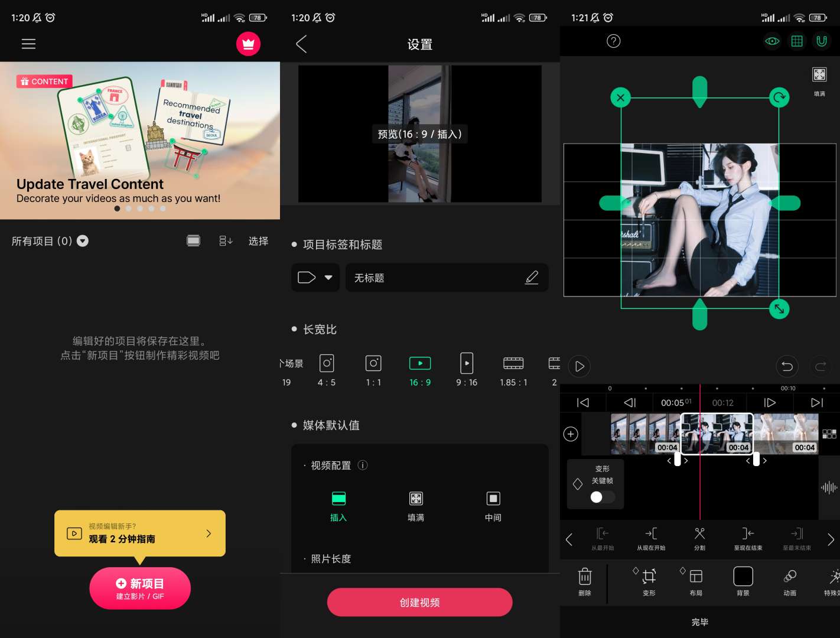
Task: Tap the 00:05 current time display
Action: pyautogui.click(x=676, y=403)
